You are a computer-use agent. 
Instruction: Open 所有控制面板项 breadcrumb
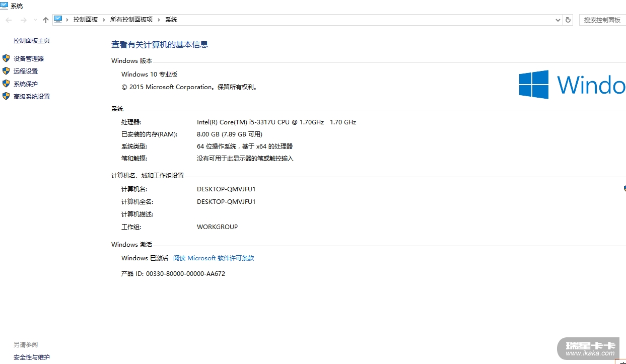tap(131, 20)
